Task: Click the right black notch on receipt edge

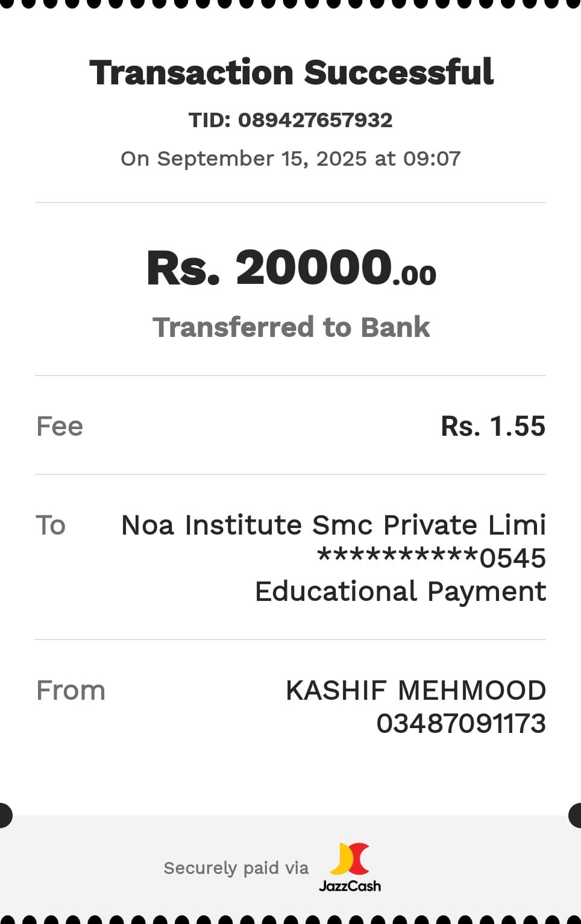Action: pos(576,816)
